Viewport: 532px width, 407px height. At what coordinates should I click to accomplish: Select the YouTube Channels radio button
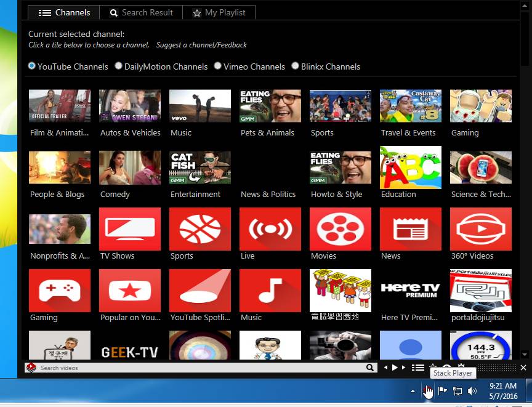click(x=32, y=66)
